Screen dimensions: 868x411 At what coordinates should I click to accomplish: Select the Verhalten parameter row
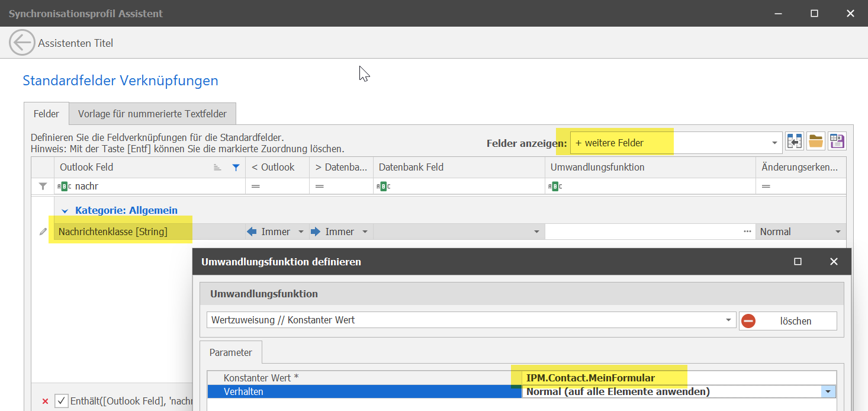tap(522, 391)
